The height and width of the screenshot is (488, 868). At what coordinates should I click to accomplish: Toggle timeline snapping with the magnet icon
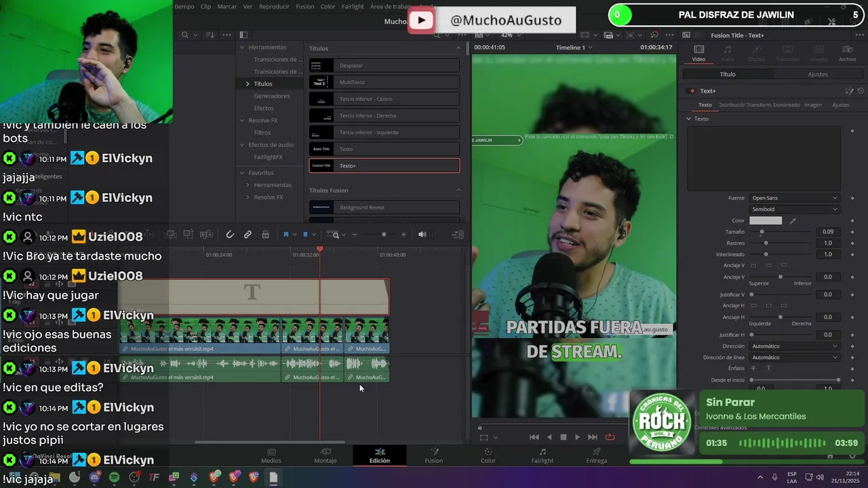click(230, 235)
